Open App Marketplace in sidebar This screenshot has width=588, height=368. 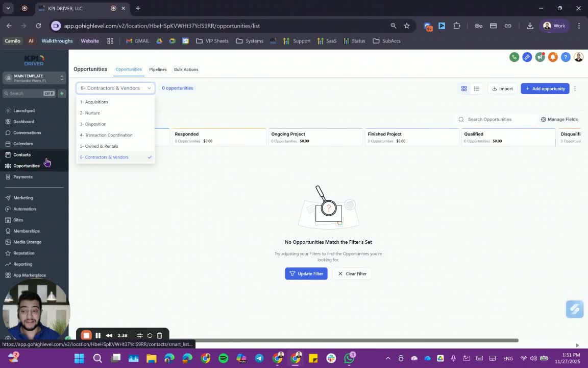coord(29,275)
